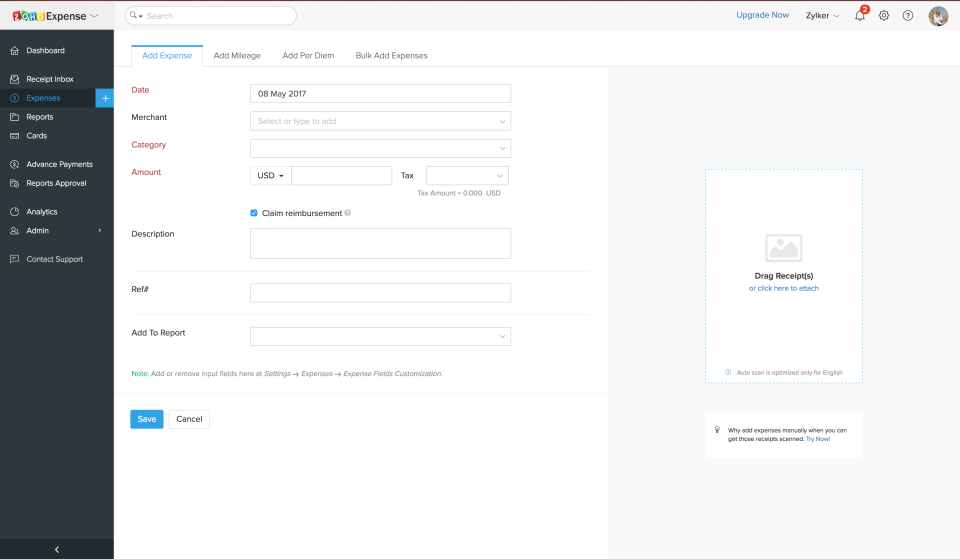
Task: Click the Analytics pie chart icon
Action: tap(15, 212)
